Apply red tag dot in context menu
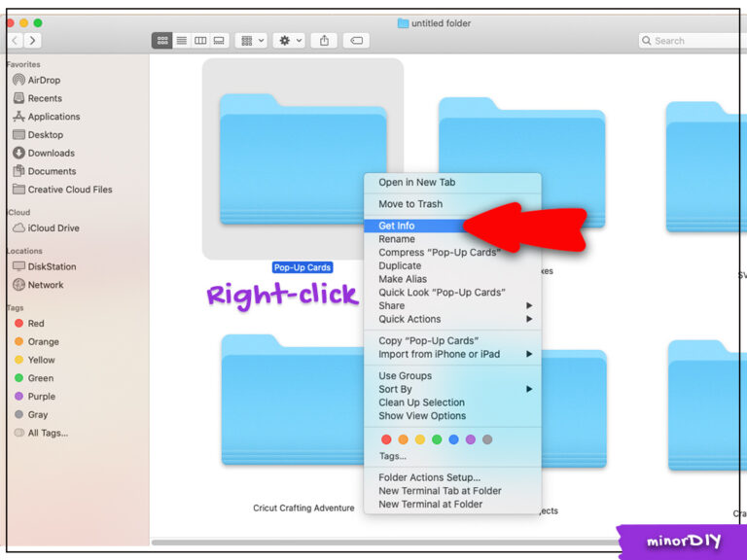The width and height of the screenshot is (747, 560). (x=386, y=439)
